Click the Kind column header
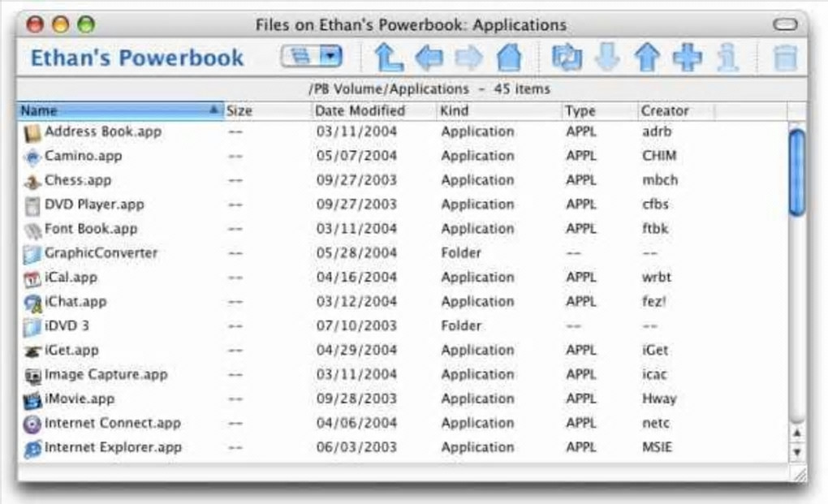The width and height of the screenshot is (828, 504). pos(454,110)
